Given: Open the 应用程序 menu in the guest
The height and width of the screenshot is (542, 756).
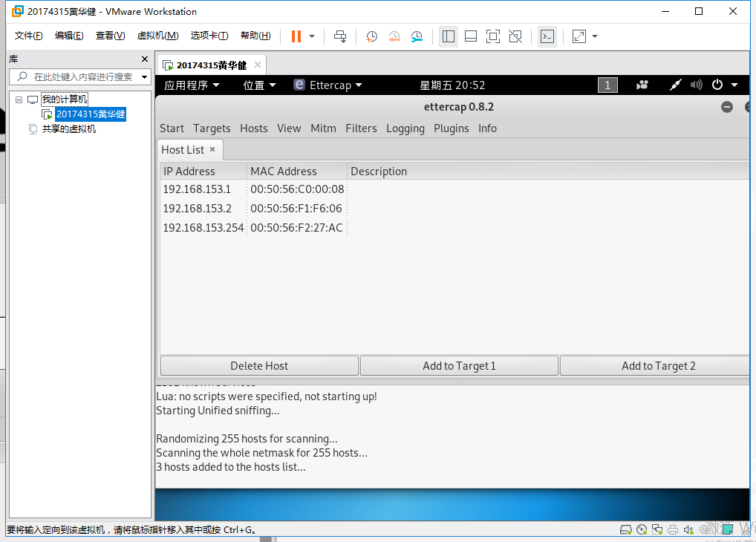Looking at the screenshot, I should coord(192,85).
